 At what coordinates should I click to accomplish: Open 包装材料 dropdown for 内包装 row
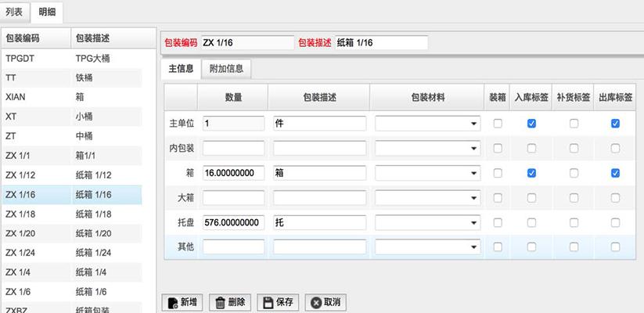427,149
